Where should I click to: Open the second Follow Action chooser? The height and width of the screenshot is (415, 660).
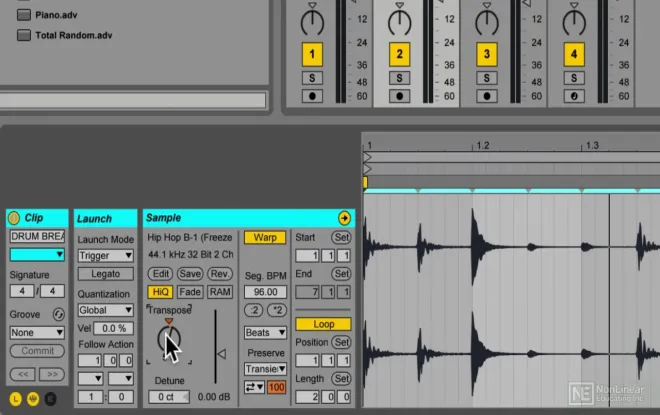121,378
